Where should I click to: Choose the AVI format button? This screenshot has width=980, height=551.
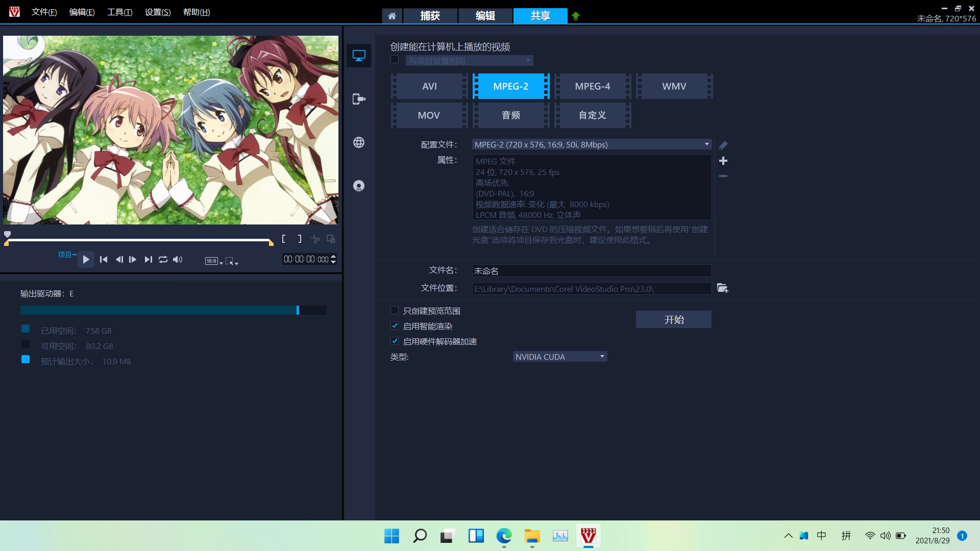pyautogui.click(x=429, y=86)
